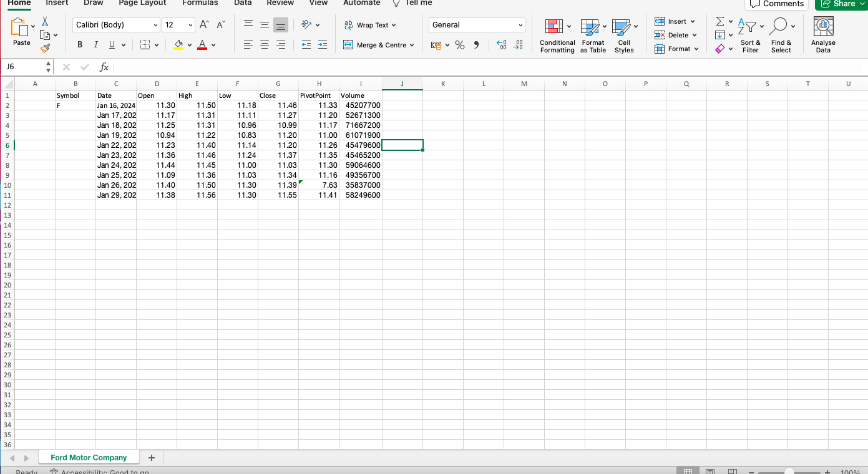Click the zoom slider handle

[x=789, y=472]
